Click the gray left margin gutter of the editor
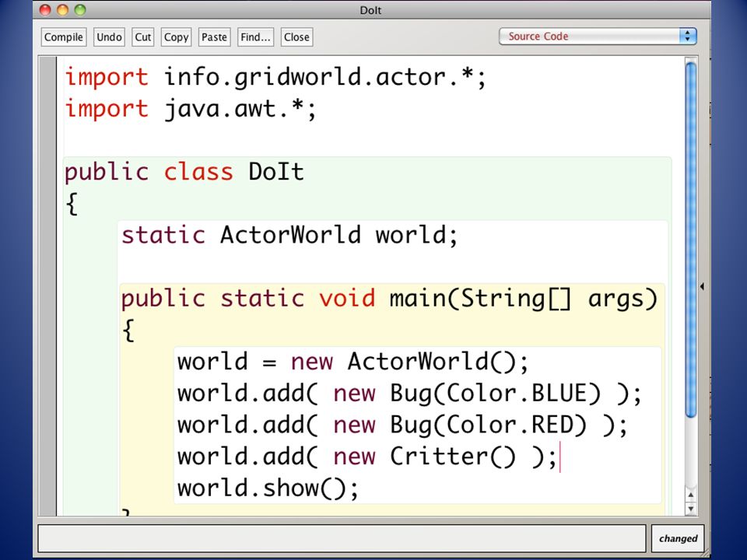The width and height of the screenshot is (747, 560). 47,285
